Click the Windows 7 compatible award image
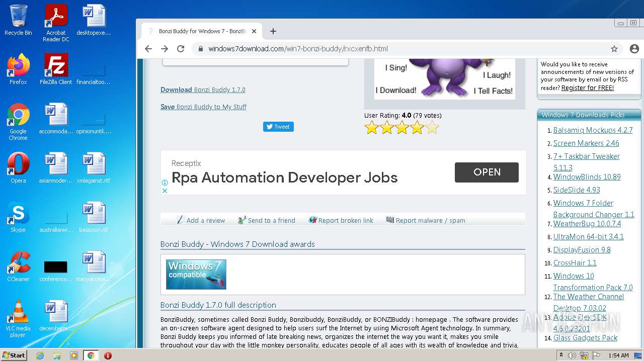The width and height of the screenshot is (644, 362). (196, 275)
